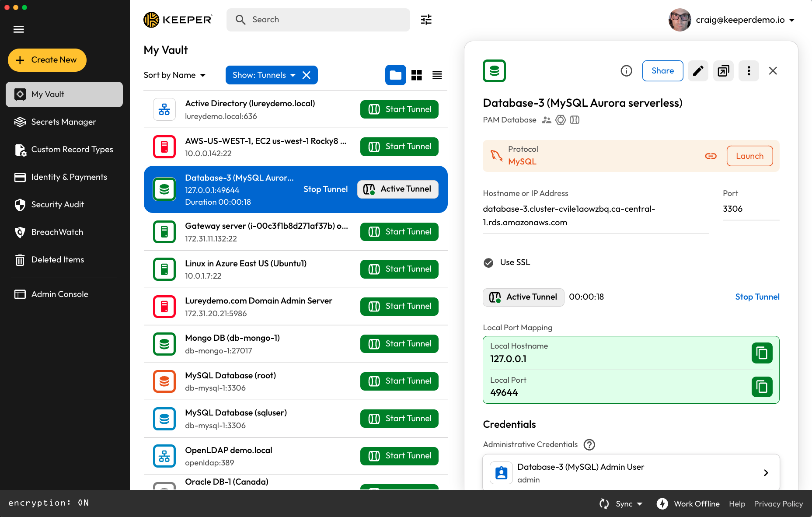
Task: Click the Launch button for MySQL
Action: point(749,156)
